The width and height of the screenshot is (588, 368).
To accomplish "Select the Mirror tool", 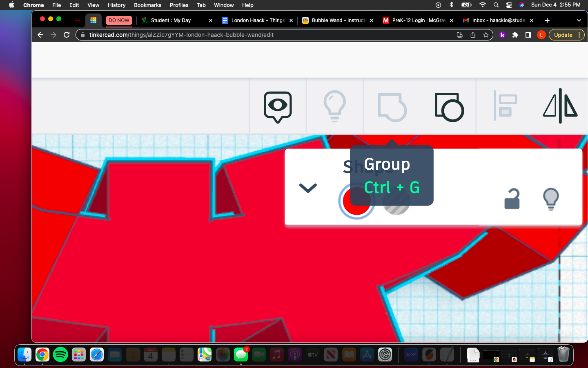I will coord(560,106).
